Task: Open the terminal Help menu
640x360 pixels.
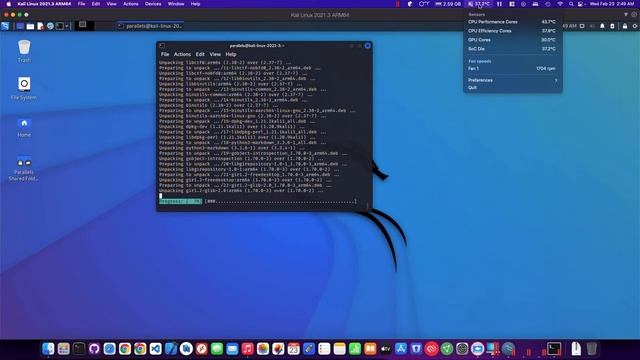Action: tap(231, 54)
